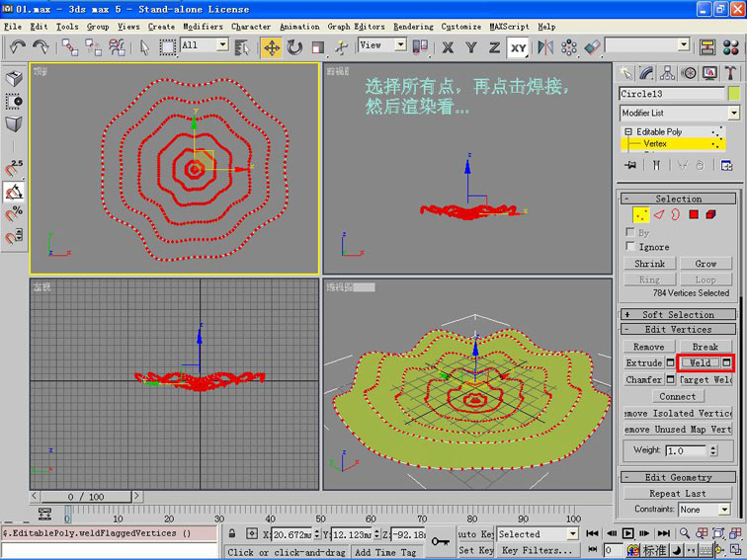
Task: Click the Grow selection button
Action: [x=705, y=264]
